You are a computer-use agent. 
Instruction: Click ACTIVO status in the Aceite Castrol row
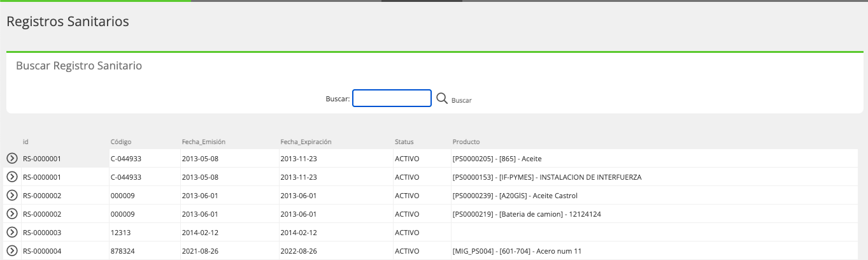pyautogui.click(x=407, y=196)
